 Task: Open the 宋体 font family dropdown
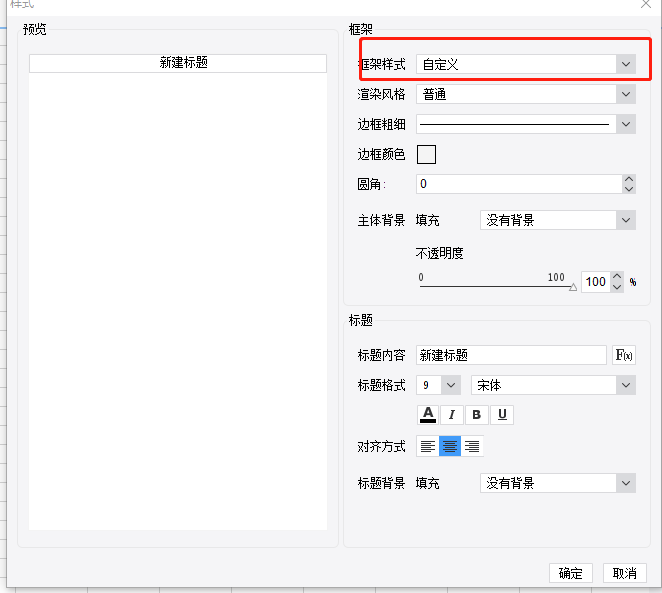click(553, 385)
